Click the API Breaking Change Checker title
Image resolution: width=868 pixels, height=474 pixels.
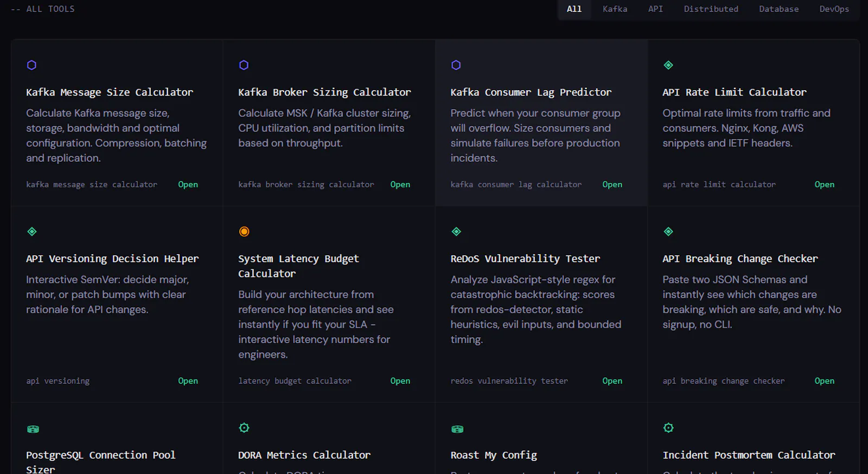[740, 259]
